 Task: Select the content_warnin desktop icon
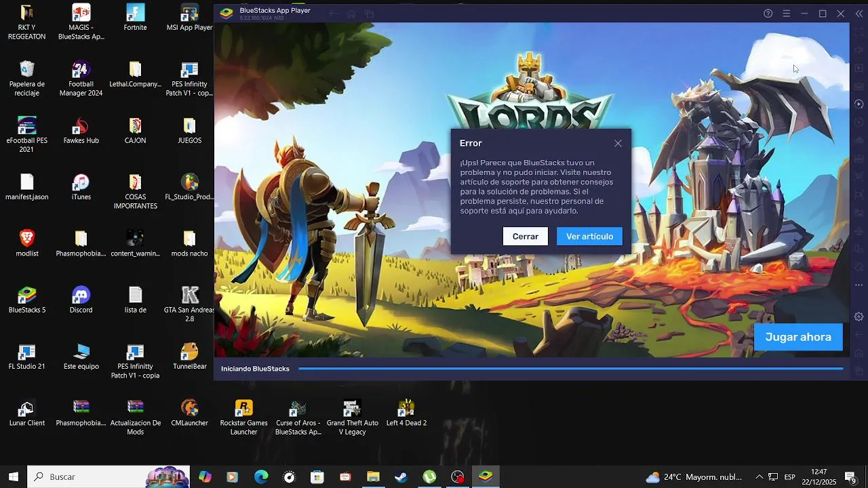pos(136,243)
